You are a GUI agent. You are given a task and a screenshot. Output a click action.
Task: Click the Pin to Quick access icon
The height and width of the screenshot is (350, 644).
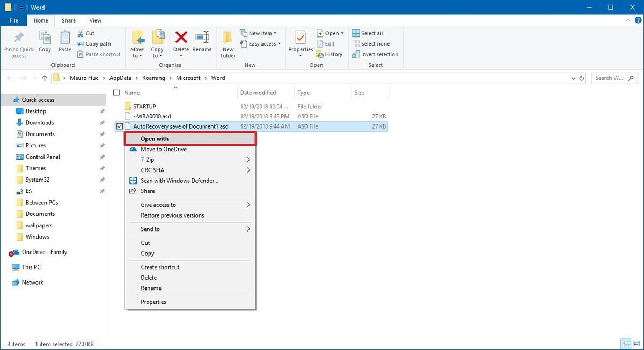[x=19, y=43]
